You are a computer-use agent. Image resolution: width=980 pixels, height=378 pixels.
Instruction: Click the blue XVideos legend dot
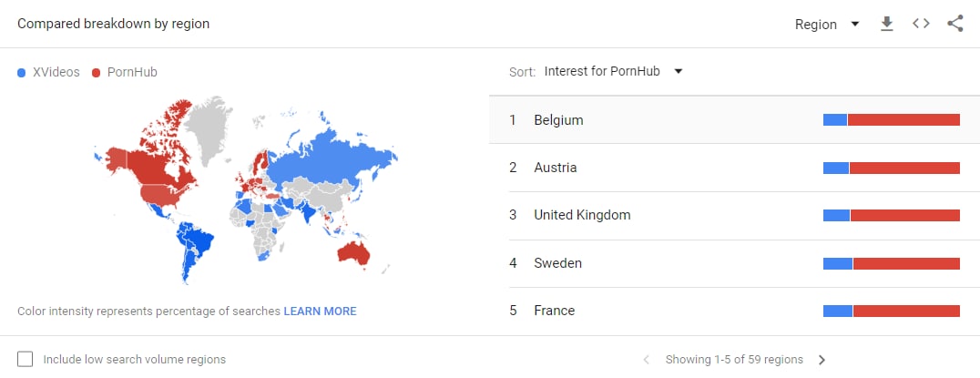(22, 73)
